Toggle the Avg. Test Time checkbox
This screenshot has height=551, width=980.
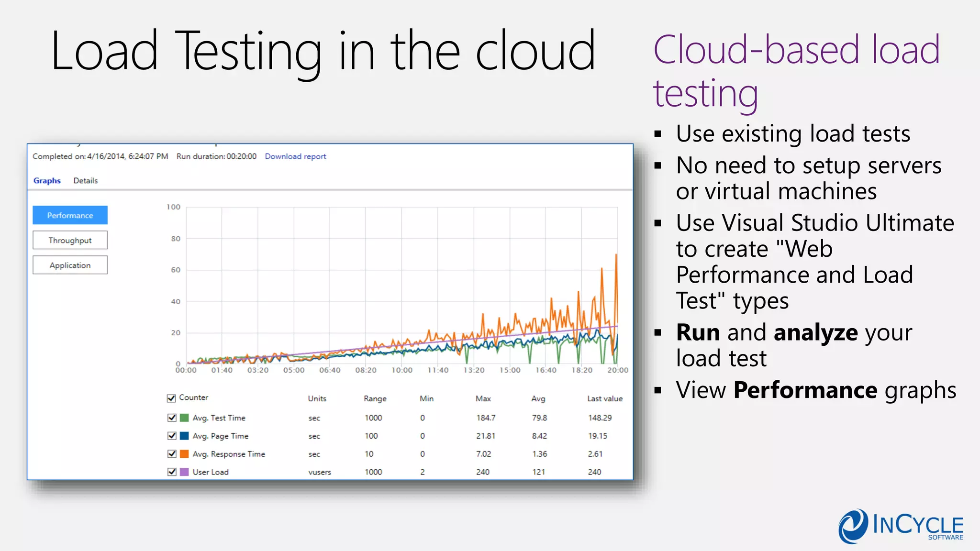[x=172, y=418]
